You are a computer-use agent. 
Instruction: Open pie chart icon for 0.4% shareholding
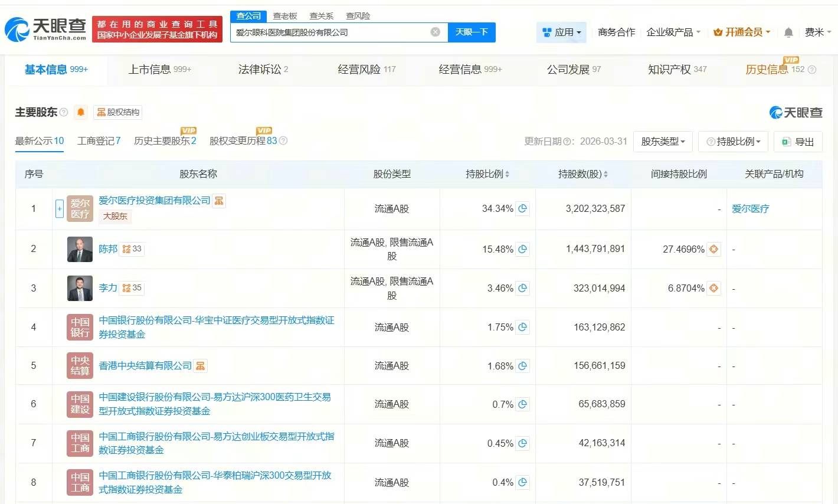pyautogui.click(x=522, y=482)
